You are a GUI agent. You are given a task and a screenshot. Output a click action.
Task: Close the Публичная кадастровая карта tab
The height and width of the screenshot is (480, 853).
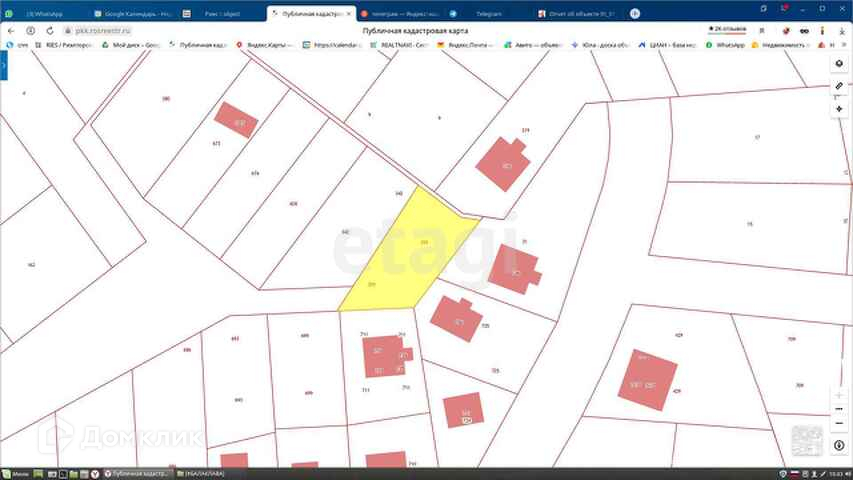(x=349, y=14)
